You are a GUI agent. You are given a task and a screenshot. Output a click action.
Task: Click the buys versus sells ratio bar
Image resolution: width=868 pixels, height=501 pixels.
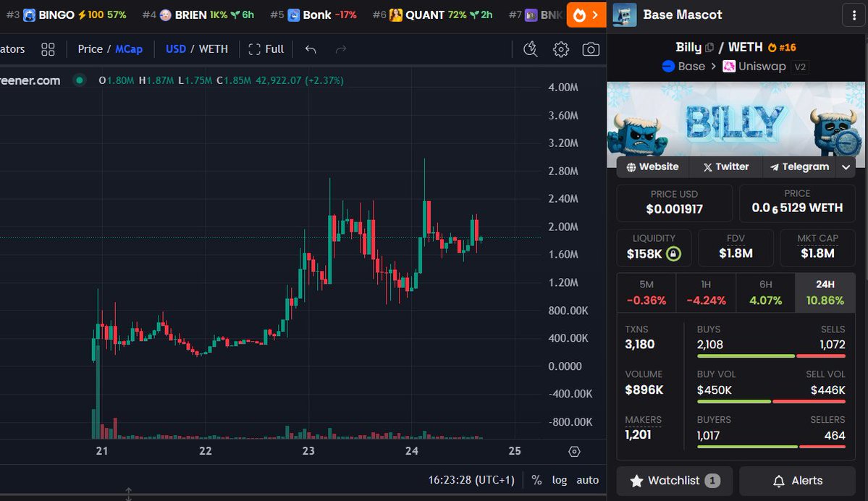771,356
